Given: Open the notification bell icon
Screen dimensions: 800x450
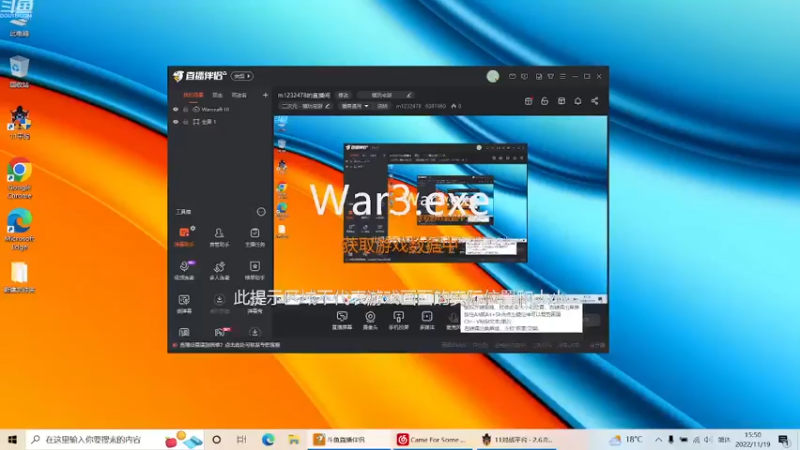Looking at the screenshot, I should 578,101.
